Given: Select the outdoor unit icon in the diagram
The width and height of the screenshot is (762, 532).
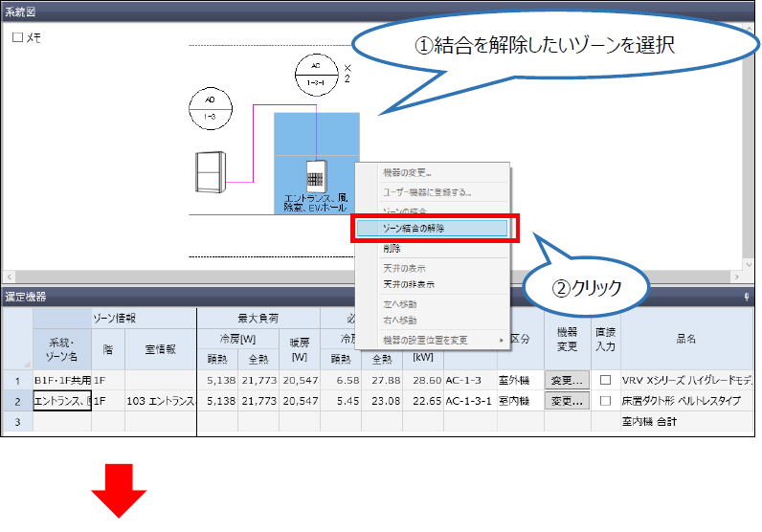Looking at the screenshot, I should point(211,171).
